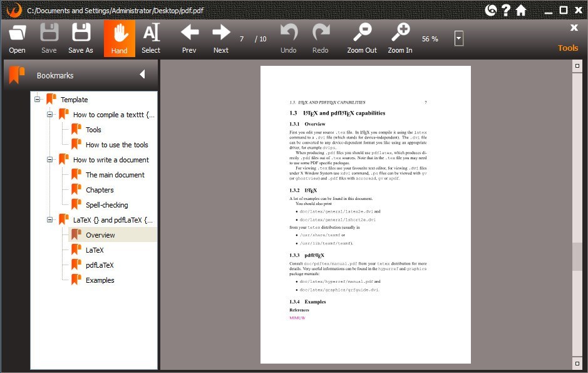
Task: Collapse the Bookmarks panel with left arrow
Action: point(142,75)
